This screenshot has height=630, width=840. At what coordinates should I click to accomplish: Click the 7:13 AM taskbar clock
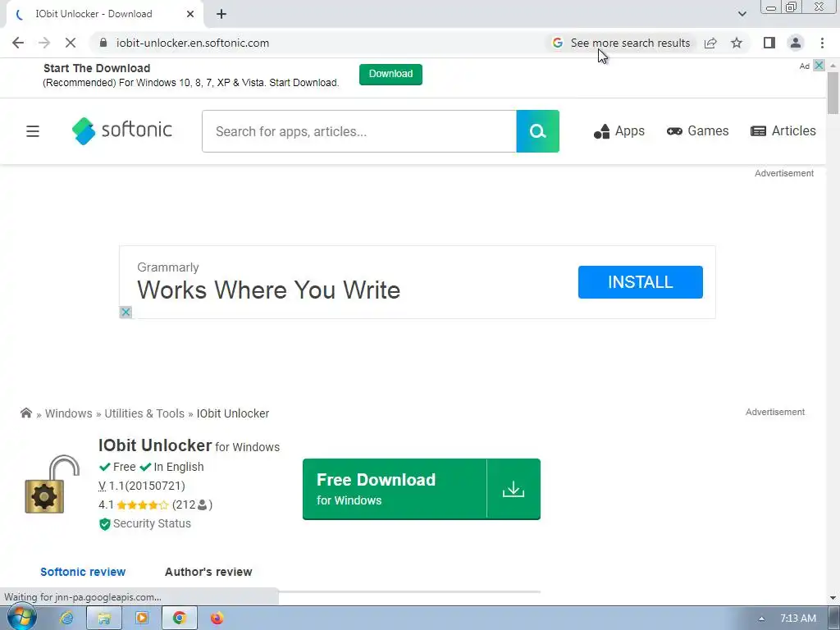(797, 619)
